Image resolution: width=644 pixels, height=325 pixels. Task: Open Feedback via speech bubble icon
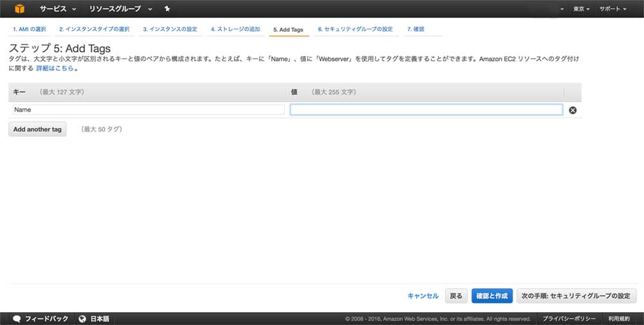[x=17, y=319]
